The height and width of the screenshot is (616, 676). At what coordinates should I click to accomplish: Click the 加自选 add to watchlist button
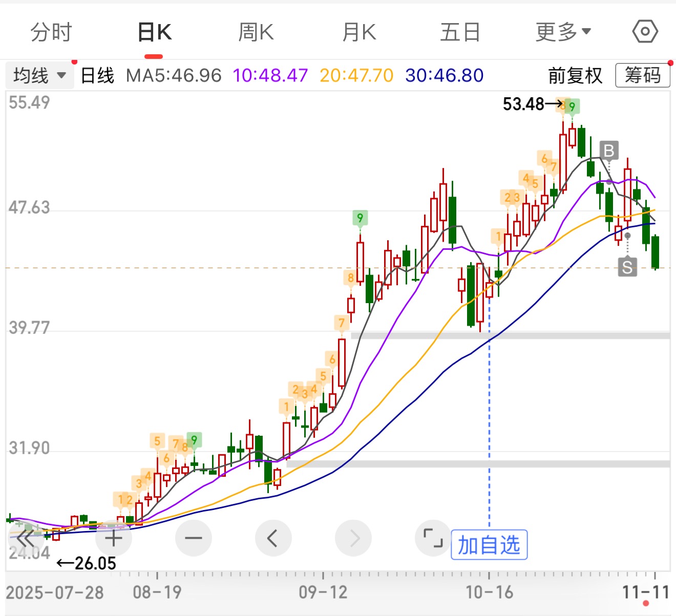pyautogui.click(x=489, y=545)
